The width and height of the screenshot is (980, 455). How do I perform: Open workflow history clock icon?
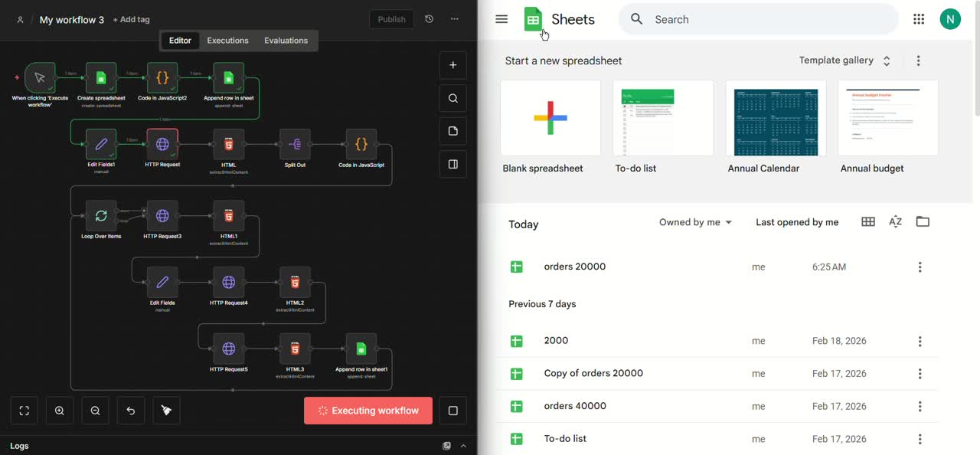pos(429,19)
